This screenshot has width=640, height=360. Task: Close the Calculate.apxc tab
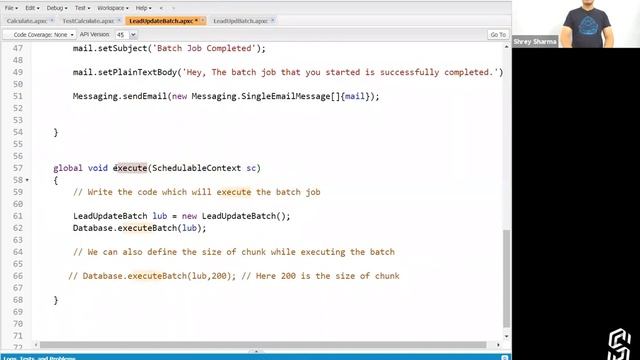(x=52, y=20)
